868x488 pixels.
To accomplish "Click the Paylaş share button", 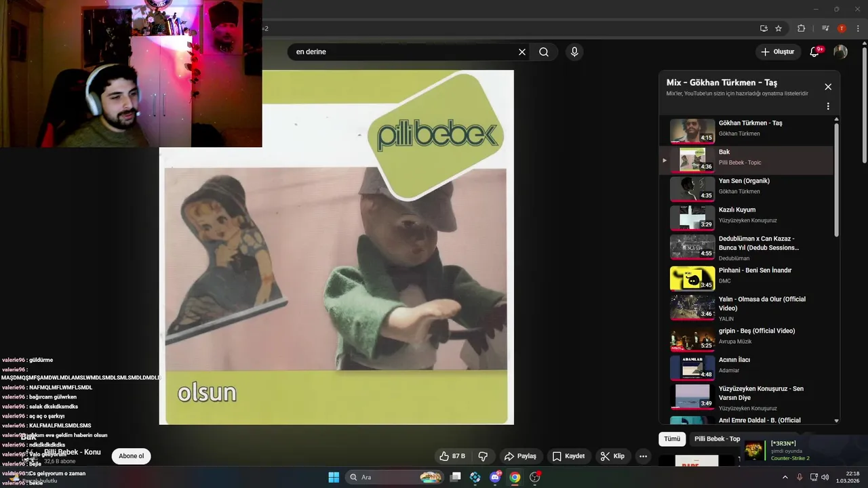I will coord(521,456).
